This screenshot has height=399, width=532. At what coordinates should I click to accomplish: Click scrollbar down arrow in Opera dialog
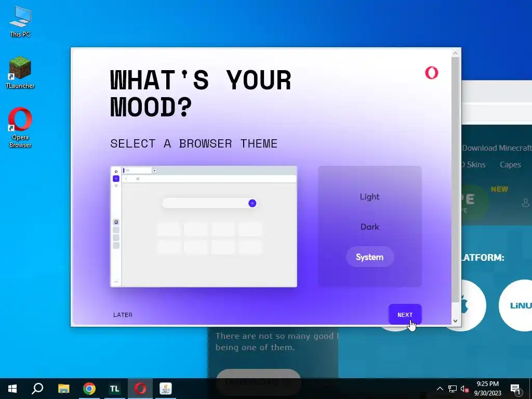[455, 321]
